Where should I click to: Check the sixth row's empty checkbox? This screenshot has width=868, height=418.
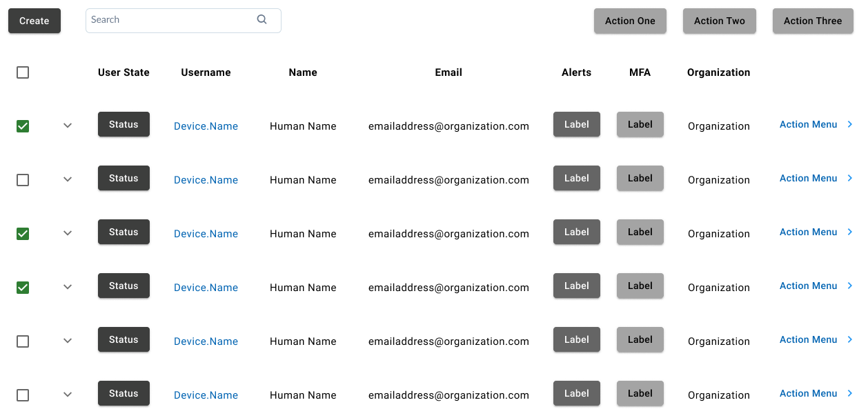tap(23, 395)
